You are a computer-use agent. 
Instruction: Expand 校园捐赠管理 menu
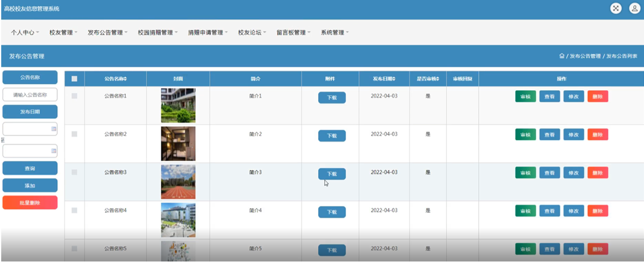click(x=158, y=32)
